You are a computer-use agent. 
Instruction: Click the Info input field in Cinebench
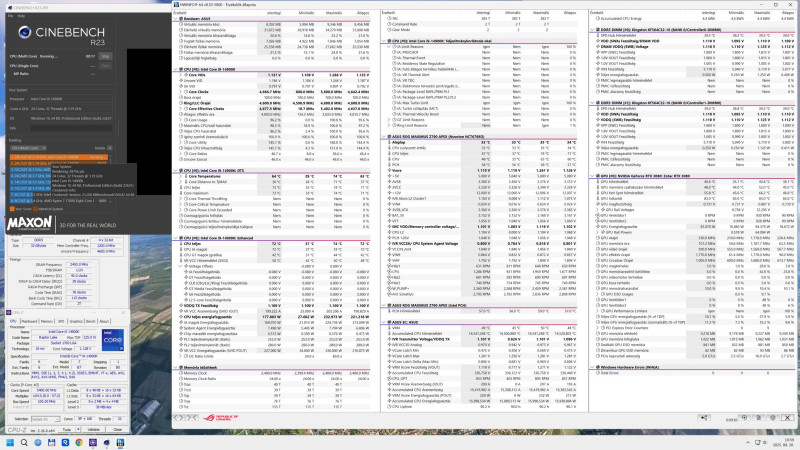(70, 128)
